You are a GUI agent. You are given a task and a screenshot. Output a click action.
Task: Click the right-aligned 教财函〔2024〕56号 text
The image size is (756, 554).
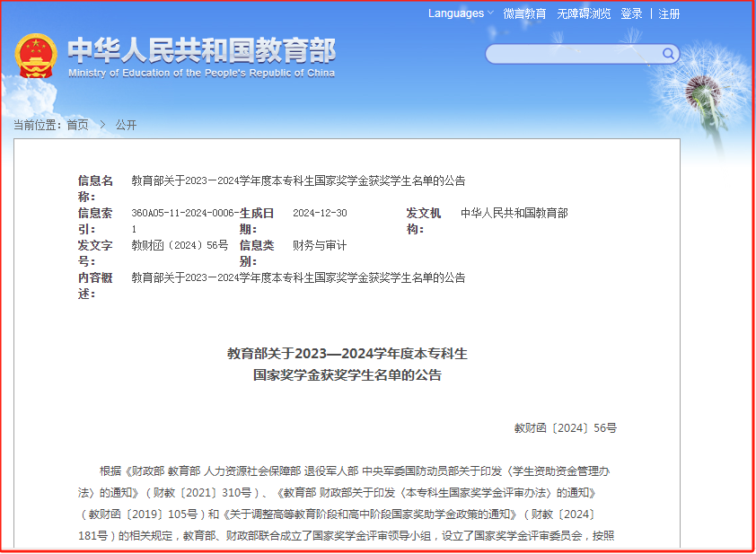(x=566, y=428)
